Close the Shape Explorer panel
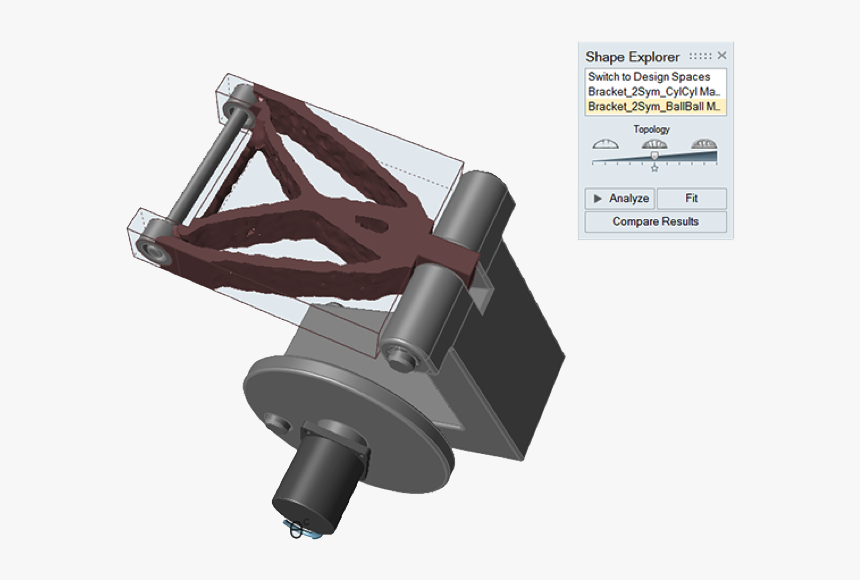The width and height of the screenshot is (860, 580). pos(723,55)
